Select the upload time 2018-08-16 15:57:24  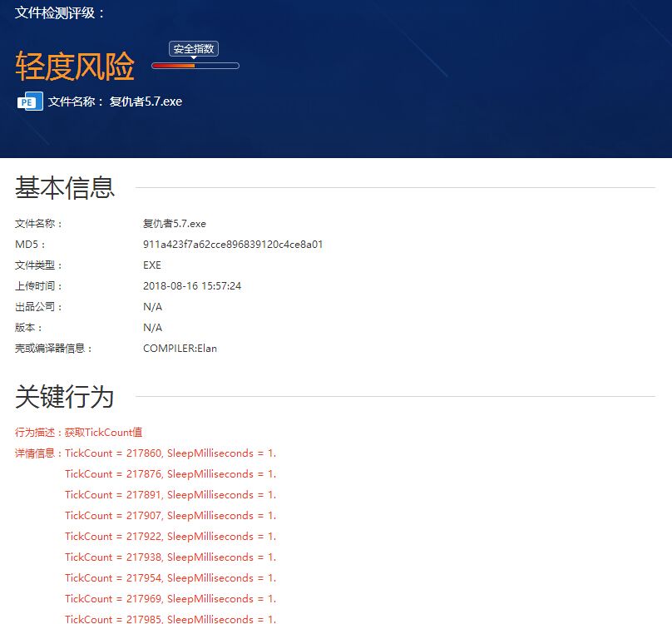[x=192, y=286]
